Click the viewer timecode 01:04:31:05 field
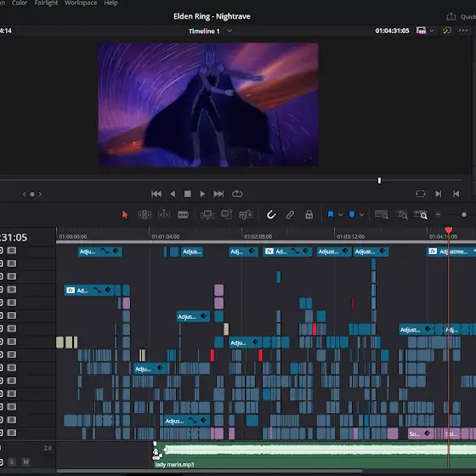This screenshot has height=476, width=476. 392,31
